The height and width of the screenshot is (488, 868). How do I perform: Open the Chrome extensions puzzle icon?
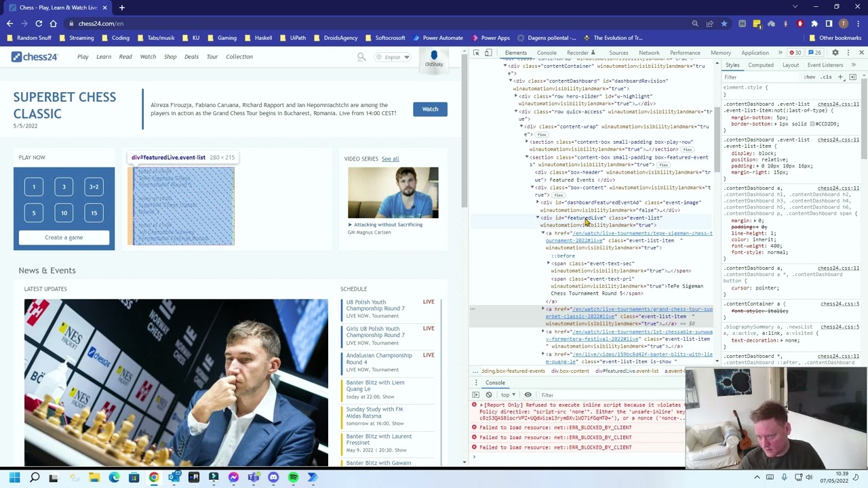point(814,24)
